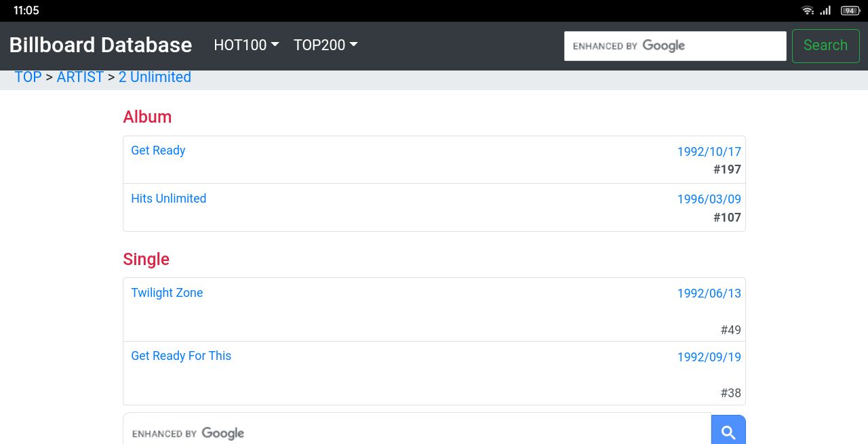This screenshot has width=868, height=444.
Task: Open the TOP breadcrumb link
Action: click(28, 77)
